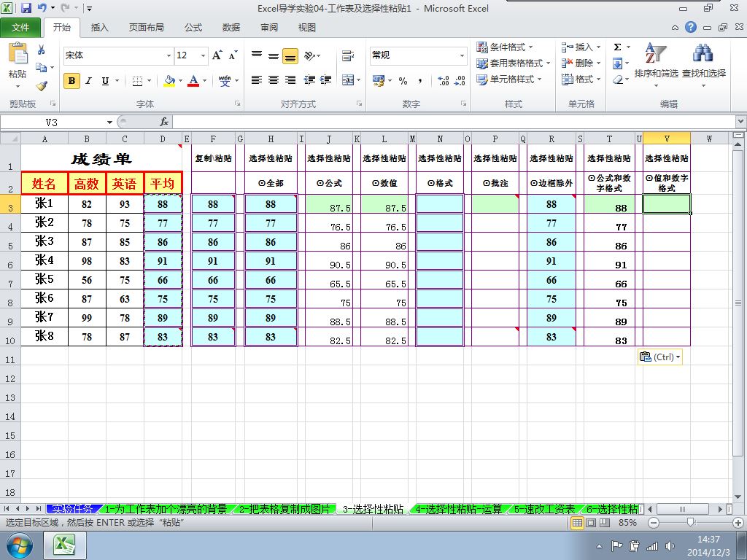Open the font size dropdown showing 12
This screenshot has width=747, height=560.
[x=203, y=55]
